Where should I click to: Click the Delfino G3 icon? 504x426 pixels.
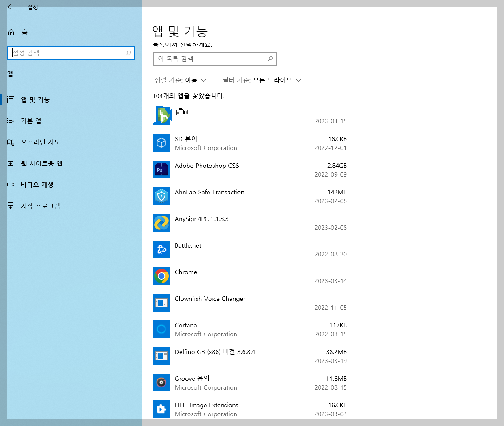coord(161,356)
